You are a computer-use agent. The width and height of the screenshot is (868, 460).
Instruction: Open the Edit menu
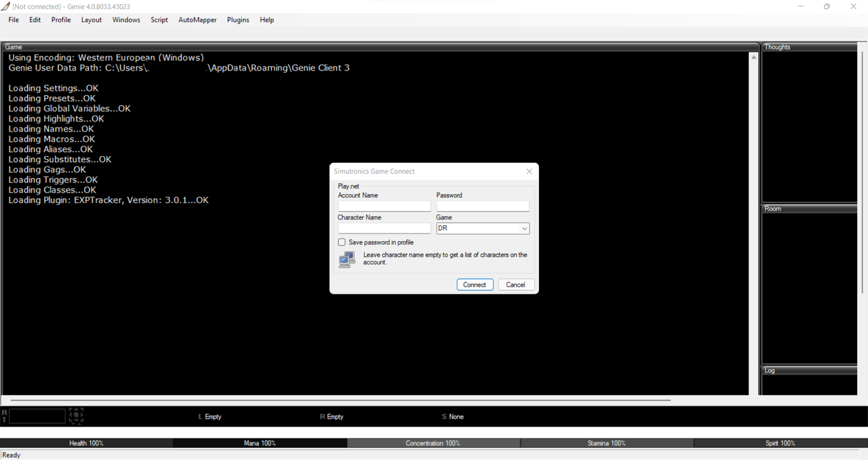click(x=35, y=20)
